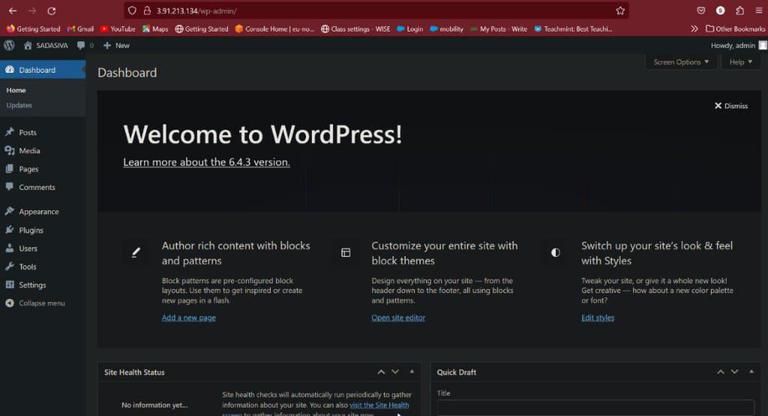Open the mobility bookmark

tap(447, 29)
